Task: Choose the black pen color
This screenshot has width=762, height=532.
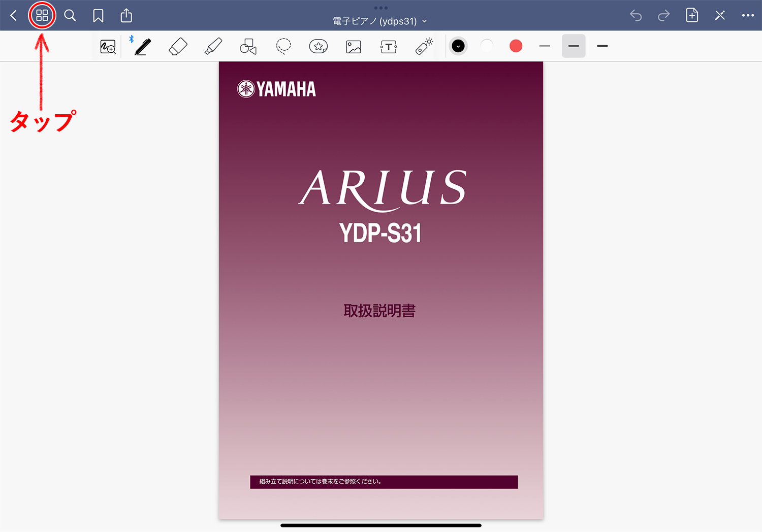Action: coord(458,46)
